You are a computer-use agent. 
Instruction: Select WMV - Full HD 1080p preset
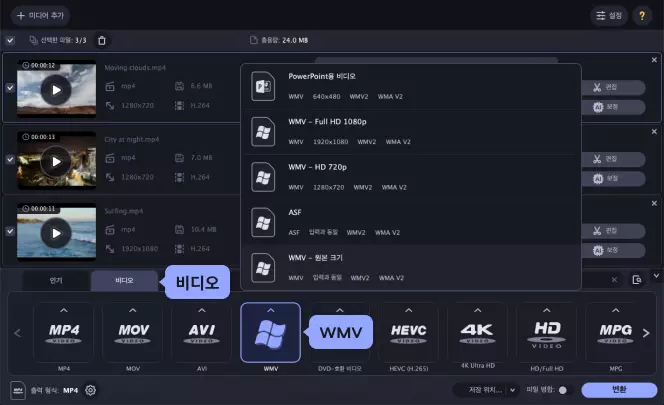pyautogui.click(x=411, y=132)
